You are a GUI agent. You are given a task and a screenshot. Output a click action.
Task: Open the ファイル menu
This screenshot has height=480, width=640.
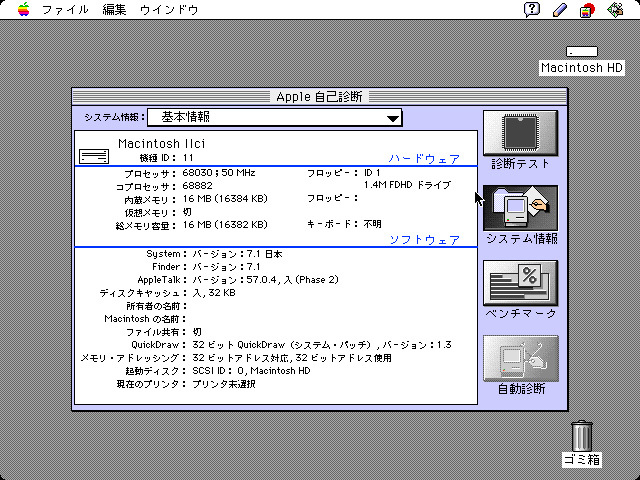pyautogui.click(x=65, y=10)
